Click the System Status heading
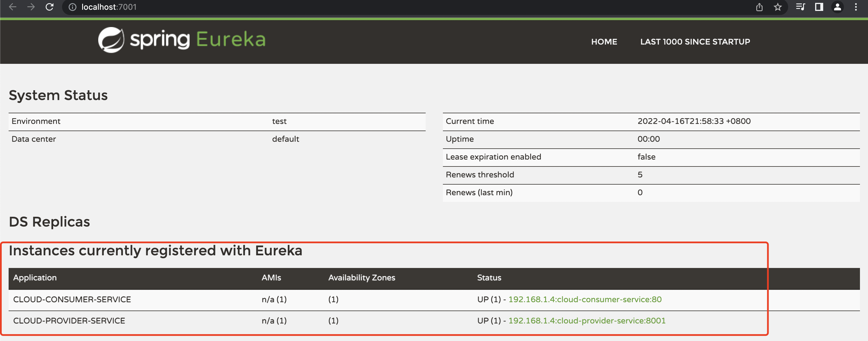 coord(58,95)
